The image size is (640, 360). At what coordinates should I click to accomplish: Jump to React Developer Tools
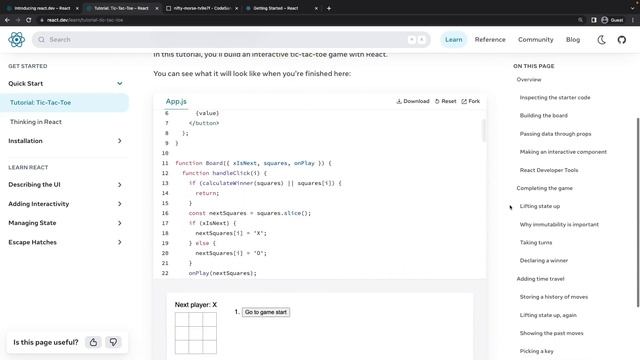click(x=549, y=170)
